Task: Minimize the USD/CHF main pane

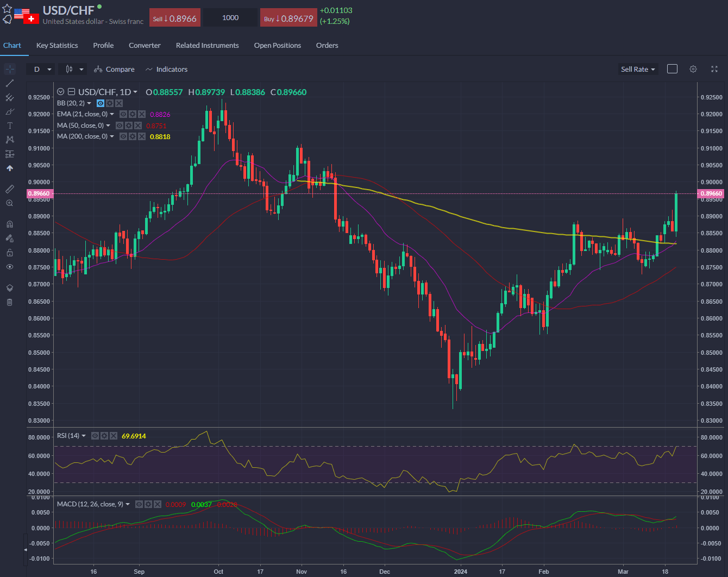Action: tap(71, 92)
